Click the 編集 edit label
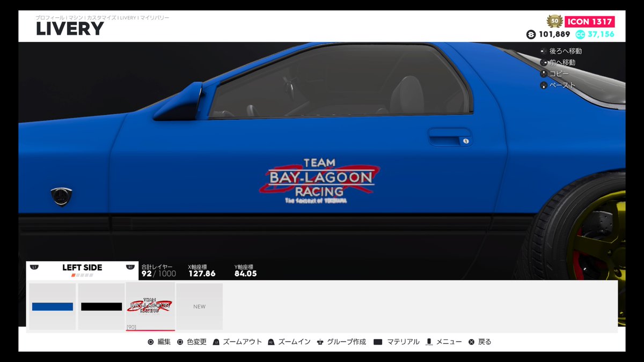The height and width of the screenshot is (362, 644). tap(164, 342)
